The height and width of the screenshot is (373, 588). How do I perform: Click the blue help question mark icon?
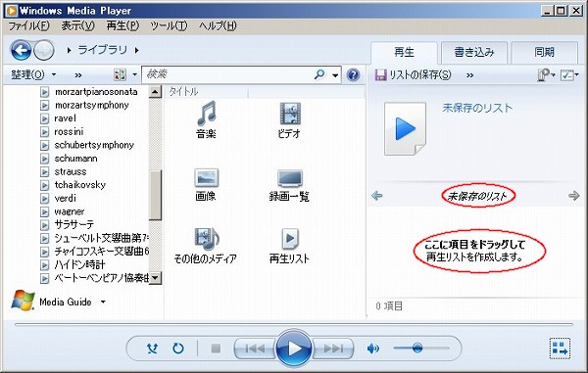353,75
